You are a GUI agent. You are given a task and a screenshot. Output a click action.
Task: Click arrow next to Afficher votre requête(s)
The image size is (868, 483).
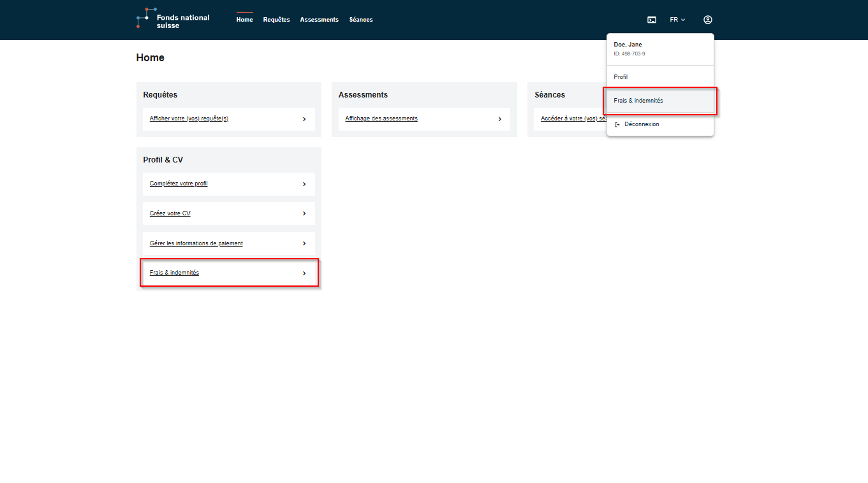304,119
